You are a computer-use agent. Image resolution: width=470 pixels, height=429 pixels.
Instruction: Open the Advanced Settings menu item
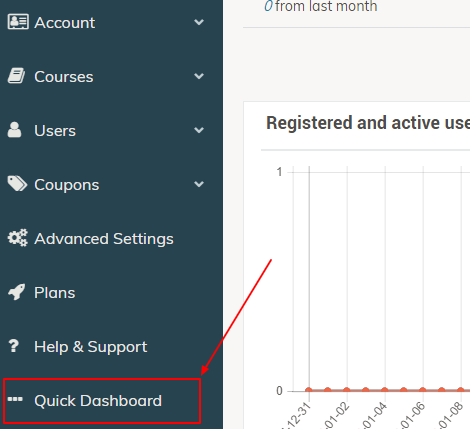click(x=104, y=239)
